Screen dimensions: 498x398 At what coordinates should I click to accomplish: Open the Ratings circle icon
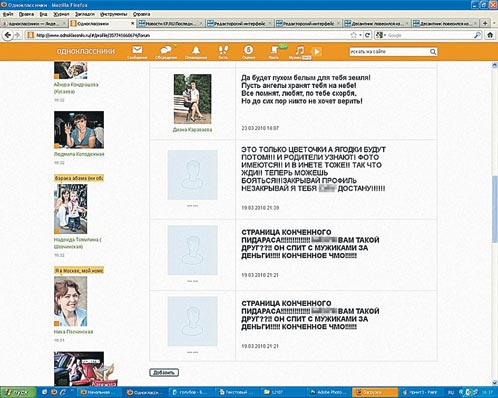[248, 50]
